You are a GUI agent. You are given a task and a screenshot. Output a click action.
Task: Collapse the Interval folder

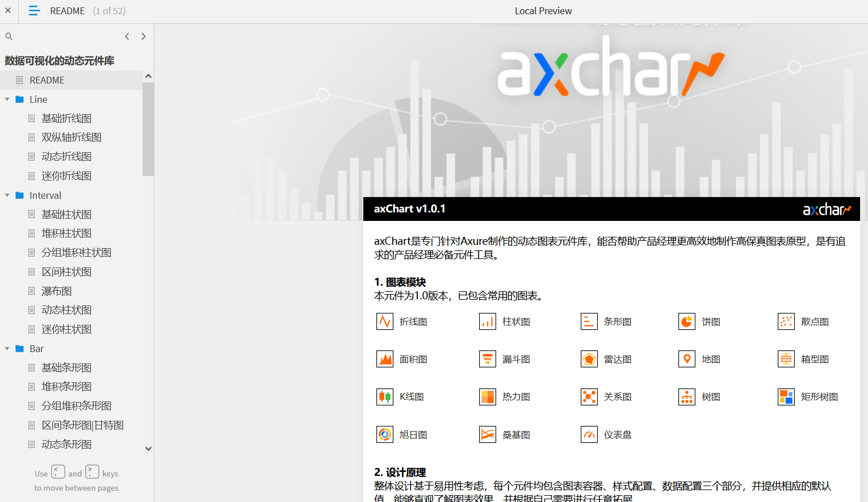[7, 195]
